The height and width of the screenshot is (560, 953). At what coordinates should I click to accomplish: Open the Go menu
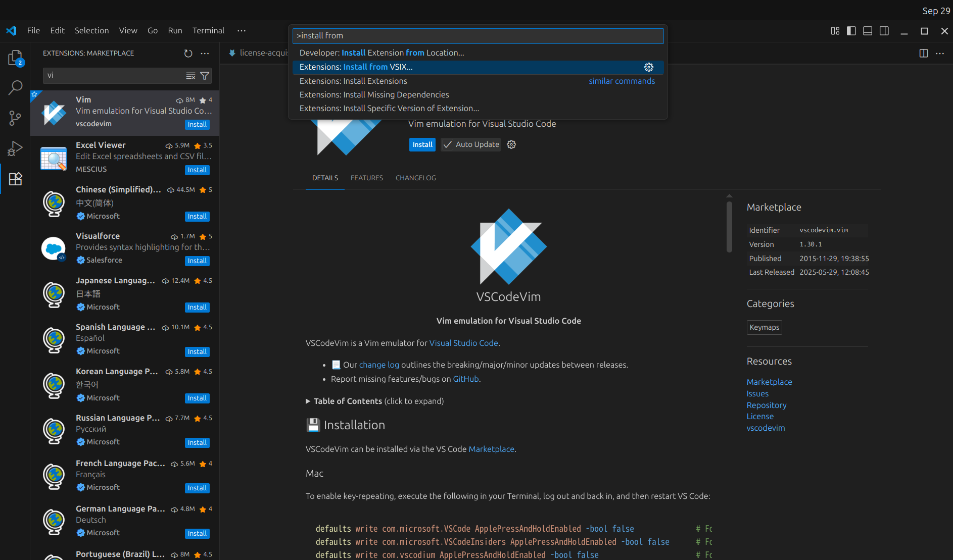pos(153,30)
